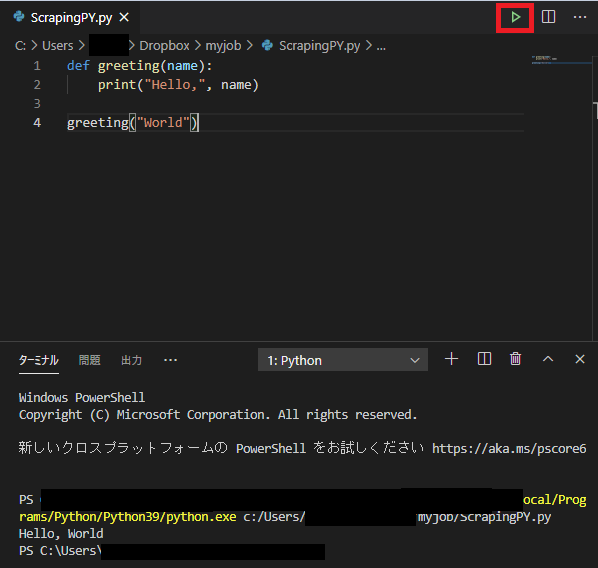Open the https://aka.ms/pscore6 link in terminal
The width and height of the screenshot is (598, 568).
509,449
